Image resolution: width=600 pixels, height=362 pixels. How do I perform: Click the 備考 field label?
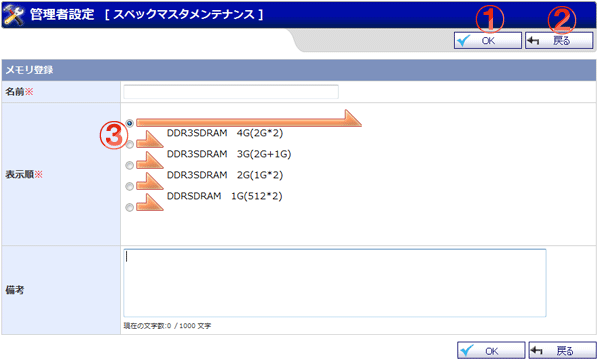tap(15, 290)
